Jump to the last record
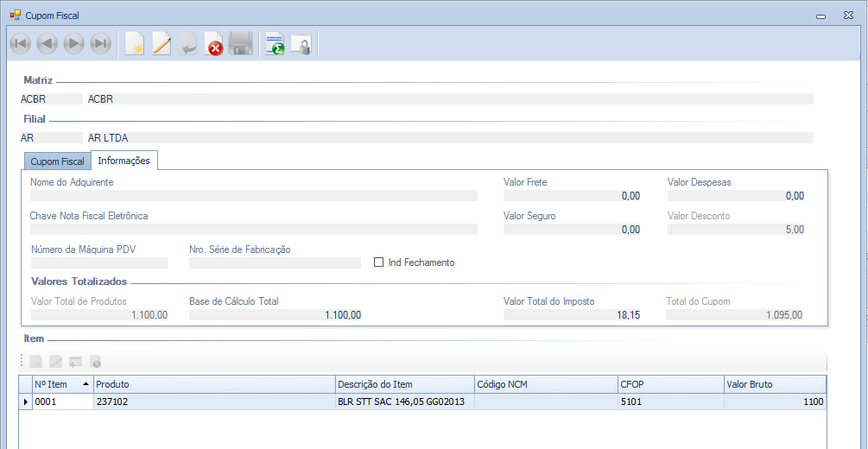 (x=100, y=44)
